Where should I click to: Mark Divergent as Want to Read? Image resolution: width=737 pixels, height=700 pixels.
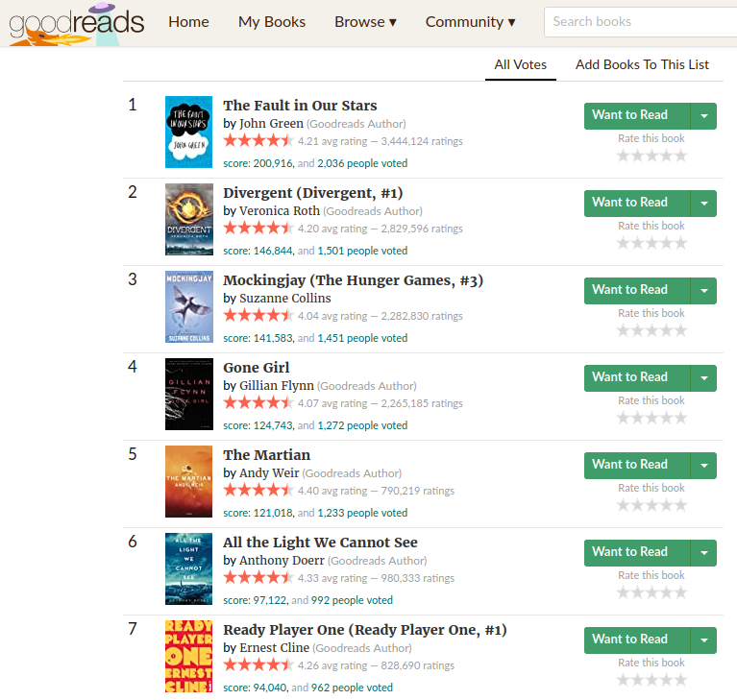[x=637, y=203]
